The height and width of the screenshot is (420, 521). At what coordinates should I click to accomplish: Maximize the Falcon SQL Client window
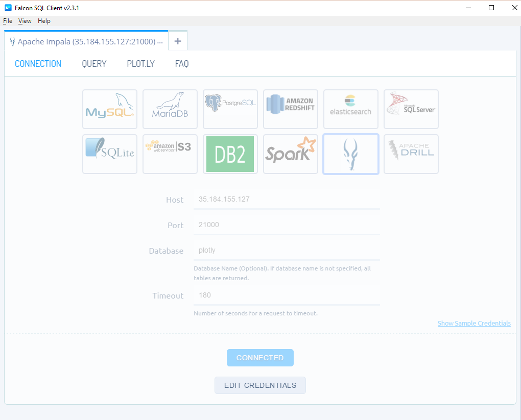point(491,8)
